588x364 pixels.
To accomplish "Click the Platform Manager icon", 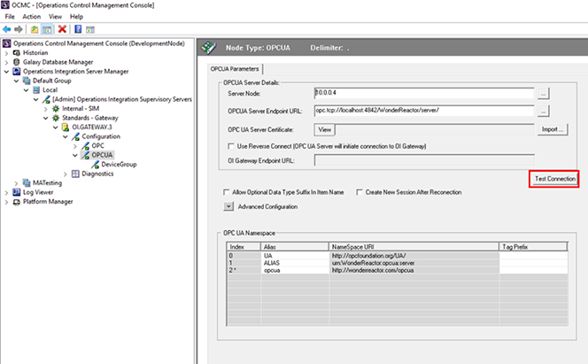I will (x=17, y=202).
